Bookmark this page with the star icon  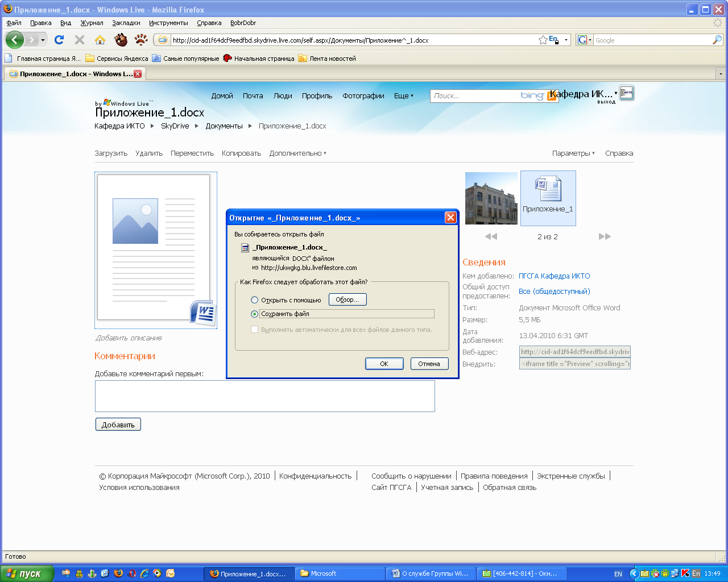pyautogui.click(x=543, y=40)
